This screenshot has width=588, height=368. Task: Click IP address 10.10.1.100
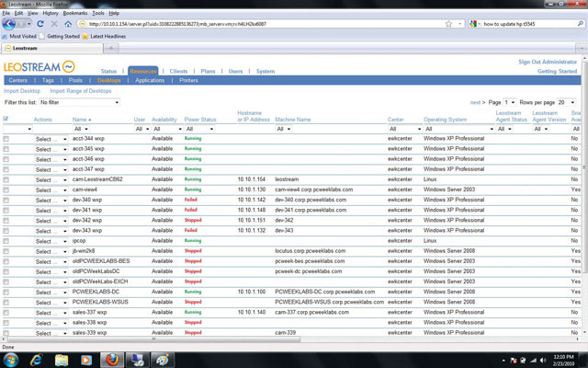click(251, 292)
